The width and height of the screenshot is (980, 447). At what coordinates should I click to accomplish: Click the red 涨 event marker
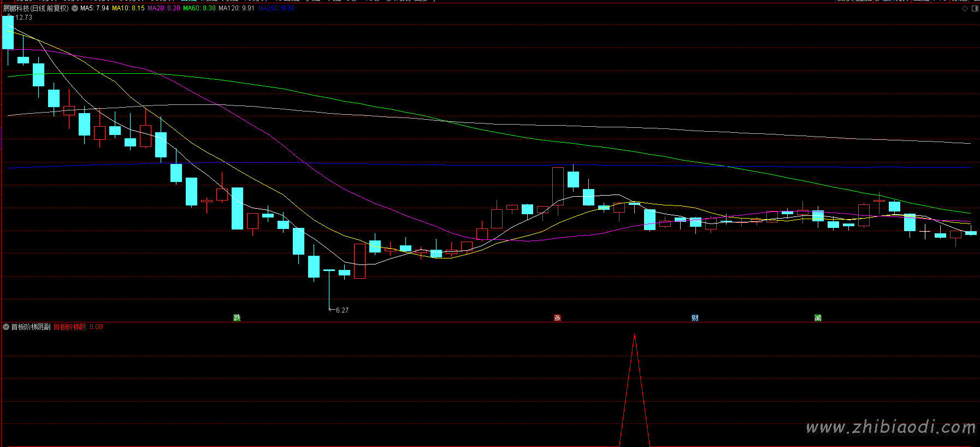557,317
